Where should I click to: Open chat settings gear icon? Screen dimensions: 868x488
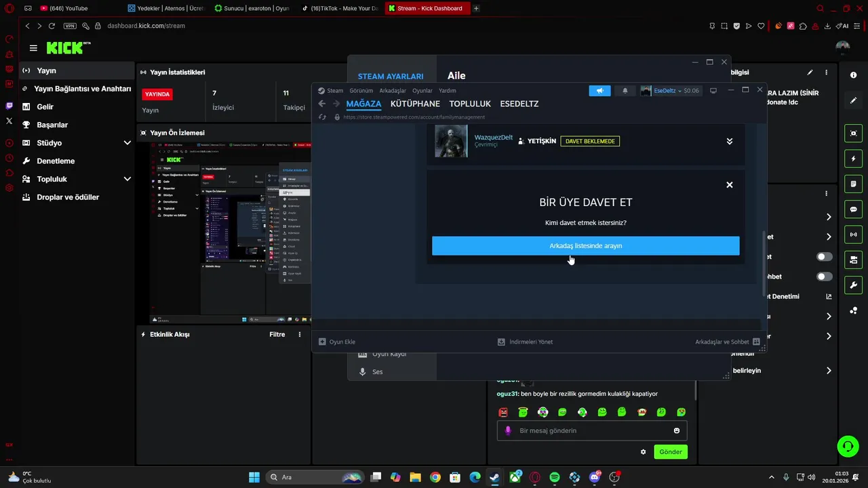click(x=643, y=452)
